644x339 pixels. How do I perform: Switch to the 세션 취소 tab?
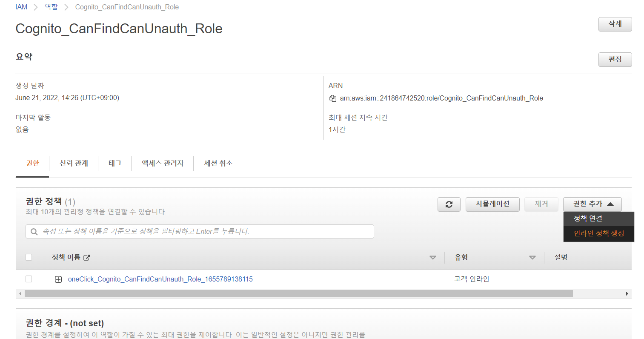coord(218,164)
